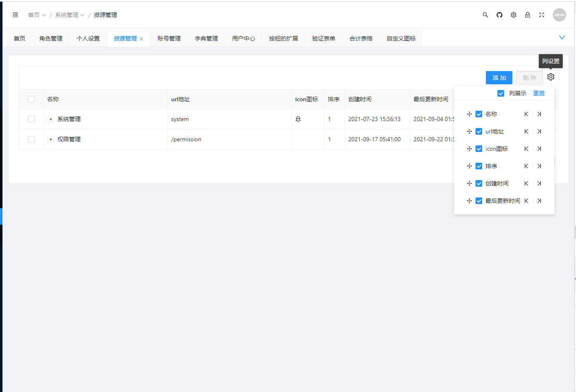Click the 重置 link to reset columns
This screenshot has width=576, height=392.
538,93
